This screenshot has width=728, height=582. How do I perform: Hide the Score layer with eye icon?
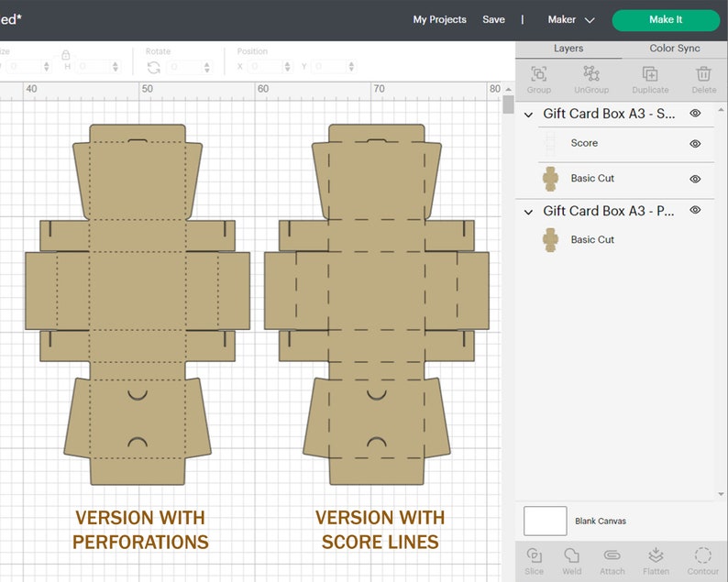click(695, 144)
